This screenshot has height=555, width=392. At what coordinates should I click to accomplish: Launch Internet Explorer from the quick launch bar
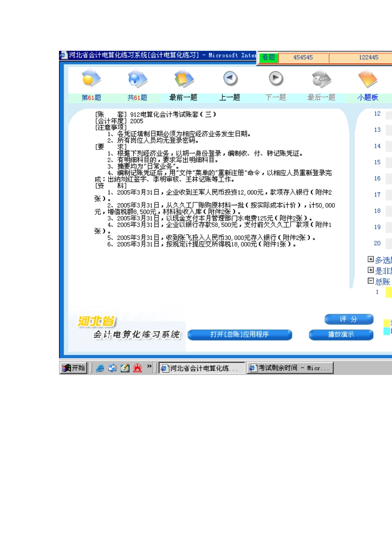[x=100, y=368]
